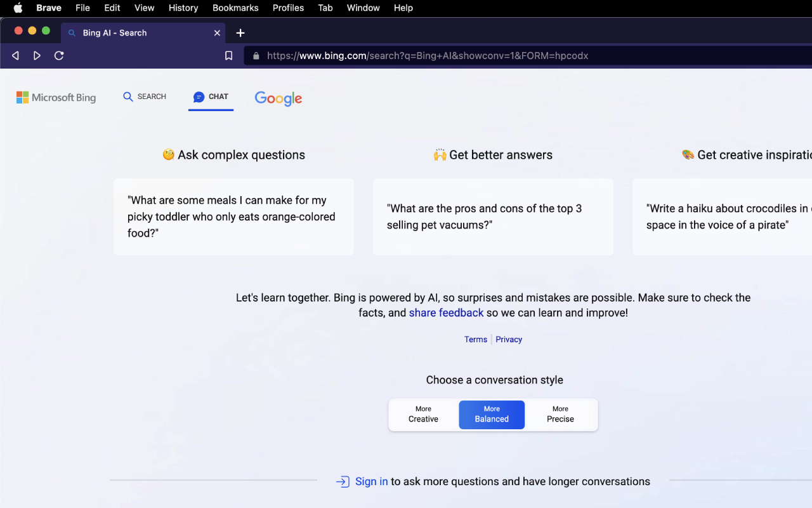Screen dimensions: 812x508
Task: Open the Help menu
Action: [x=403, y=8]
